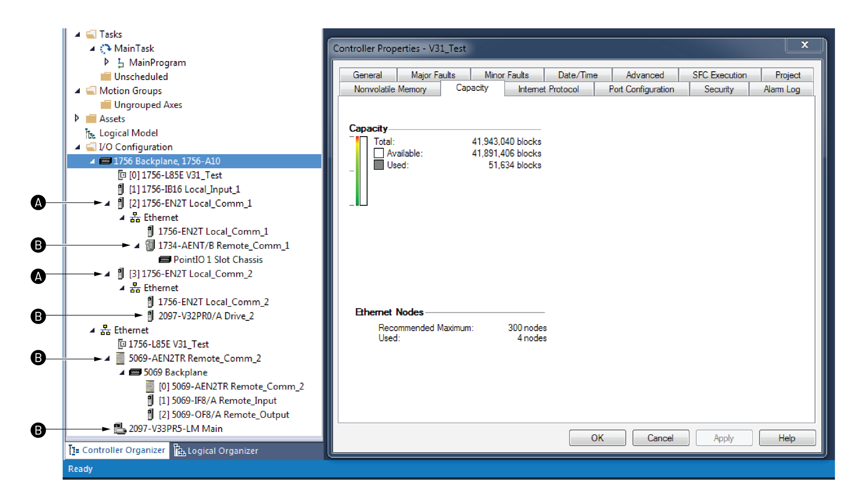Switch to the Logical Organizer tab
The height and width of the screenshot is (501, 868).
coord(216,450)
